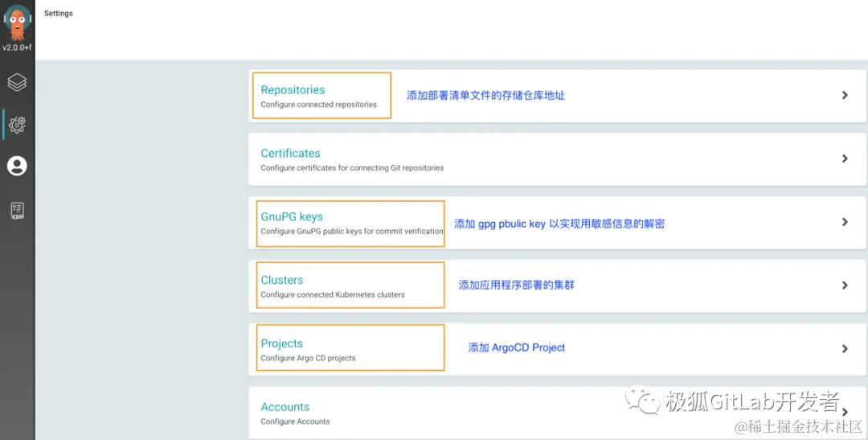Open the GnuPG keys settings link

[292, 216]
